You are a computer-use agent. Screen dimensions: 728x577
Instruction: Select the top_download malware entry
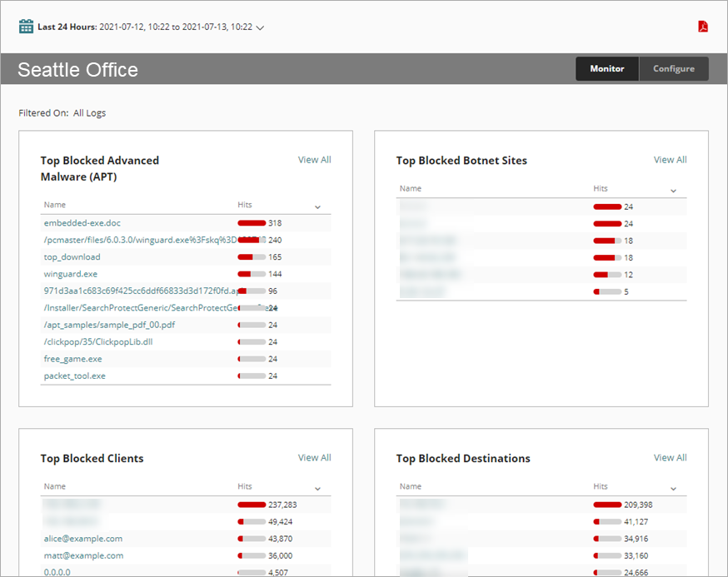pyautogui.click(x=72, y=256)
